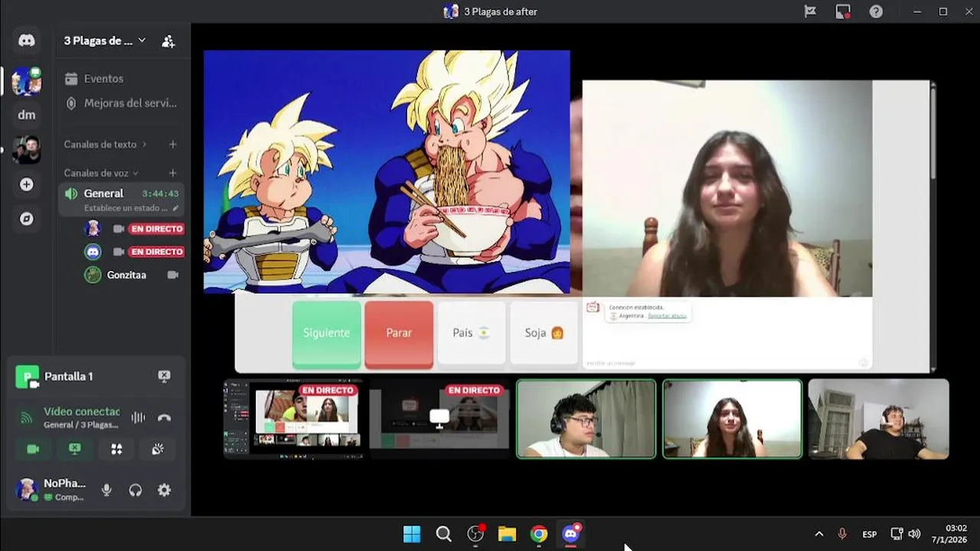This screenshot has height=551, width=980.
Task: Edit voice channel status pencil icon
Action: [x=175, y=208]
